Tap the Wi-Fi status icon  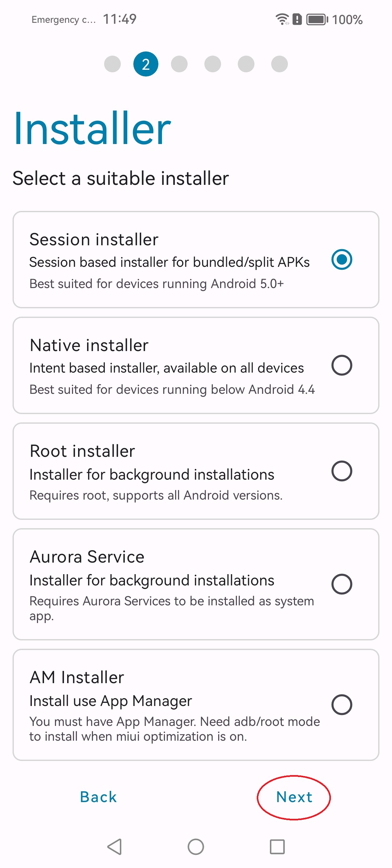pyautogui.click(x=282, y=19)
